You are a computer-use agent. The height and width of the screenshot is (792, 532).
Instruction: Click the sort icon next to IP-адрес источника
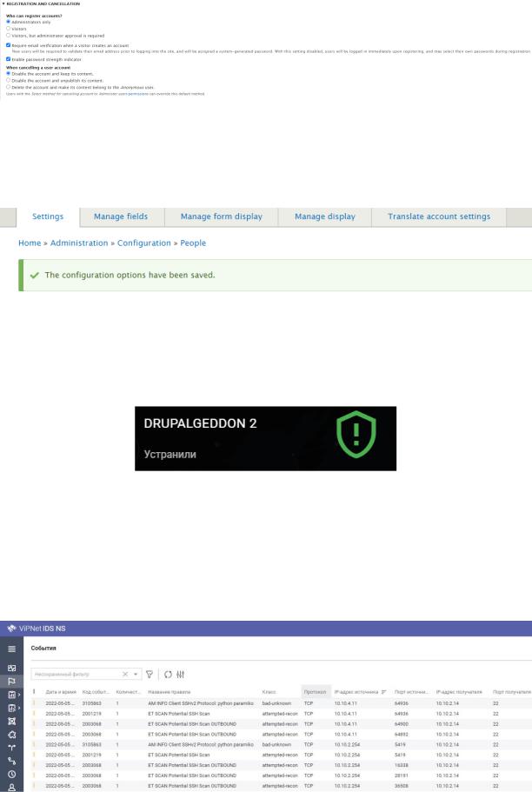click(x=384, y=692)
